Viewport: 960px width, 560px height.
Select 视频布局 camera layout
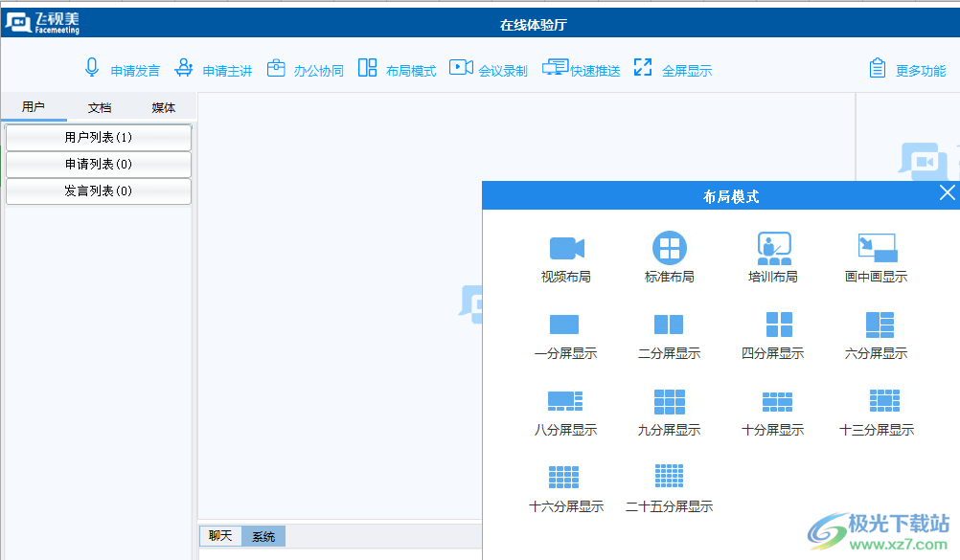click(x=566, y=249)
